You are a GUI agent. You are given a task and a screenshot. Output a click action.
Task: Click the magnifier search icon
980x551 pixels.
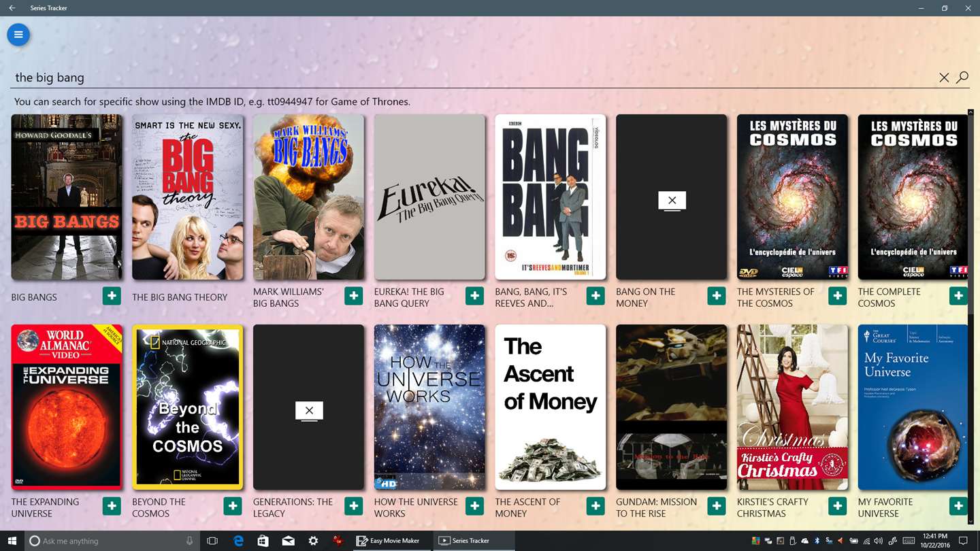pos(962,78)
